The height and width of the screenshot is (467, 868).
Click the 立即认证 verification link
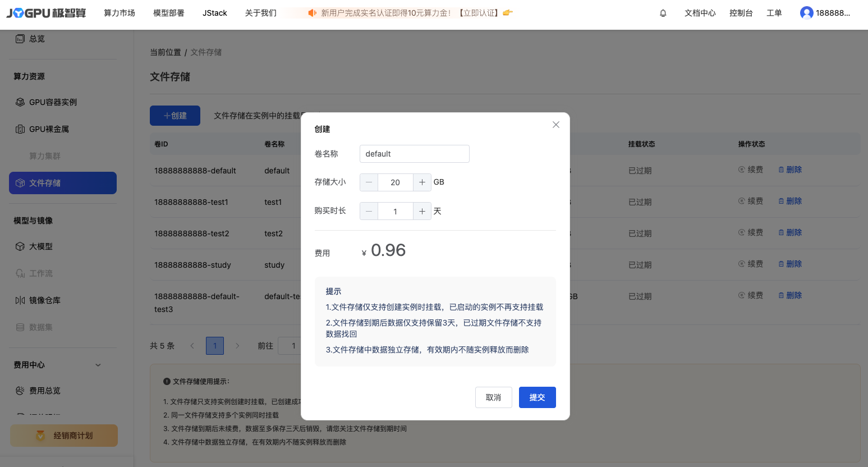pos(479,13)
